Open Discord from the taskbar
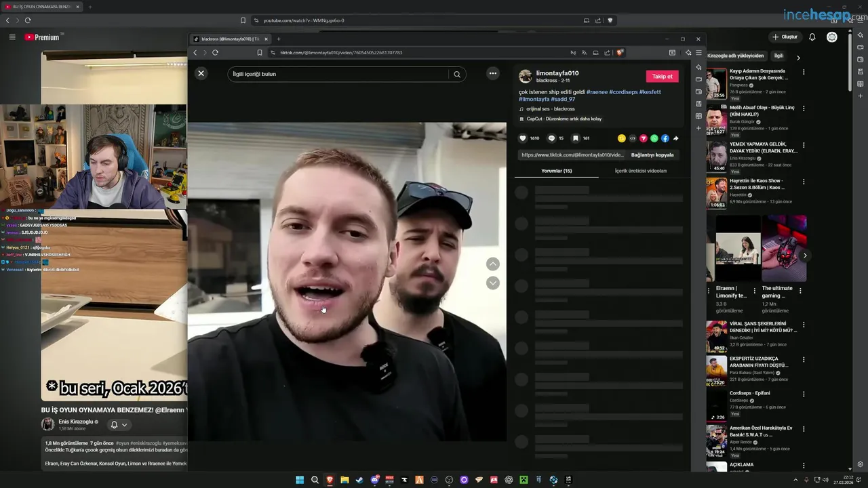Screen dimensions: 868x488 pos(374,480)
